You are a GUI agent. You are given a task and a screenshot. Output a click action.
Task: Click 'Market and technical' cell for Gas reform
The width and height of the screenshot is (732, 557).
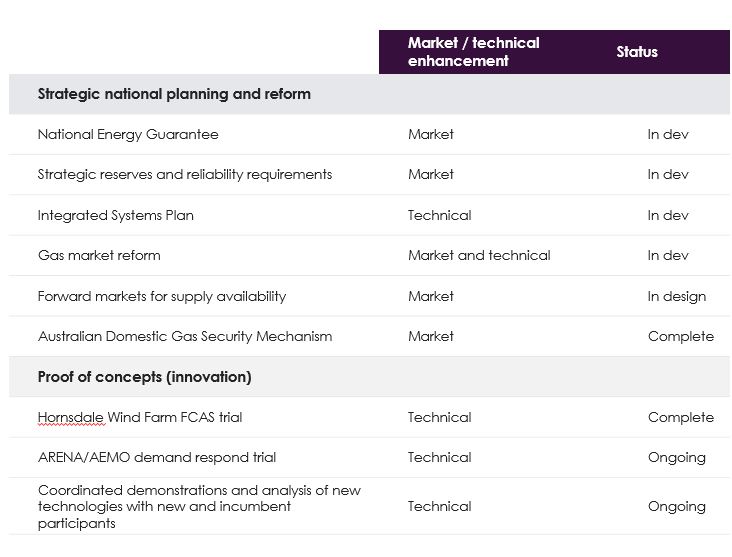pyautogui.click(x=479, y=255)
